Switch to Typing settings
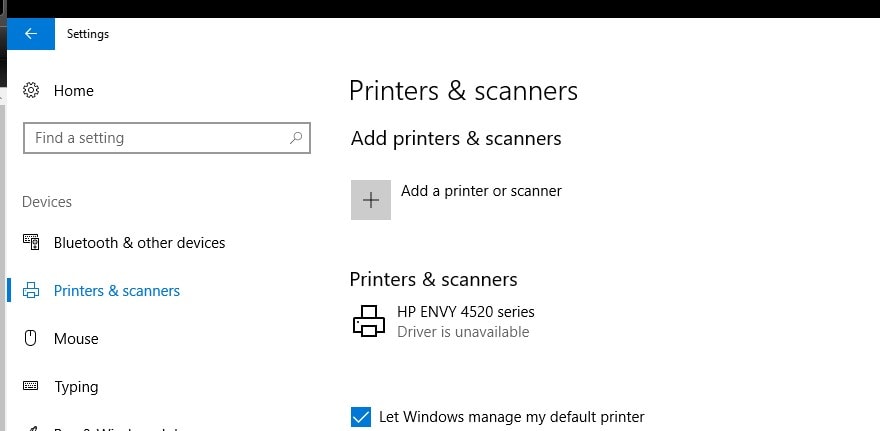880x431 pixels. click(76, 387)
